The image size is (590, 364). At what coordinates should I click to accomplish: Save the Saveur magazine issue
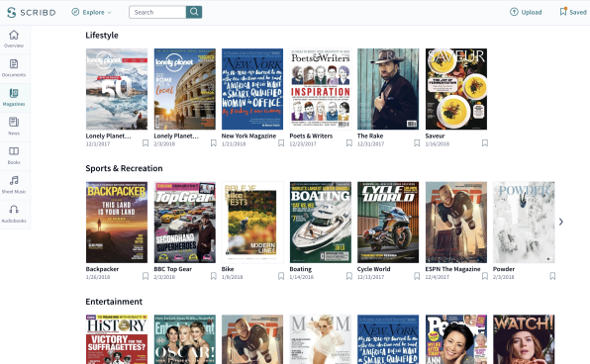[485, 143]
